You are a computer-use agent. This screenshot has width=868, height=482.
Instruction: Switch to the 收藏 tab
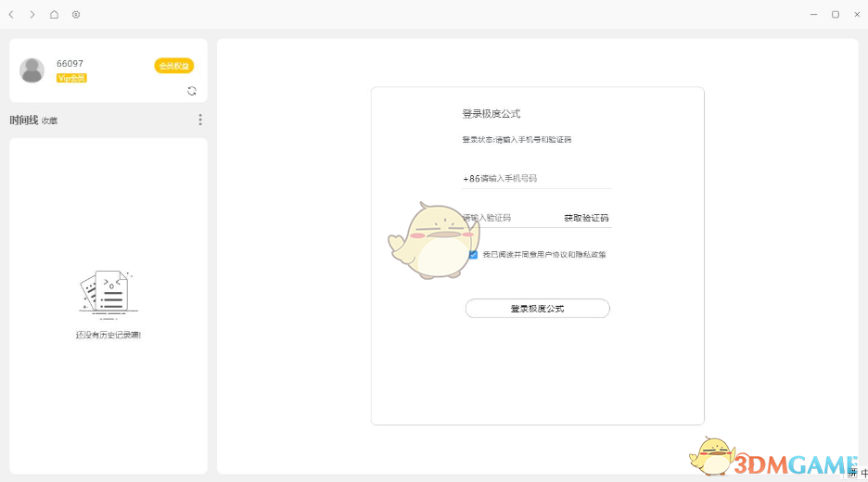[49, 120]
